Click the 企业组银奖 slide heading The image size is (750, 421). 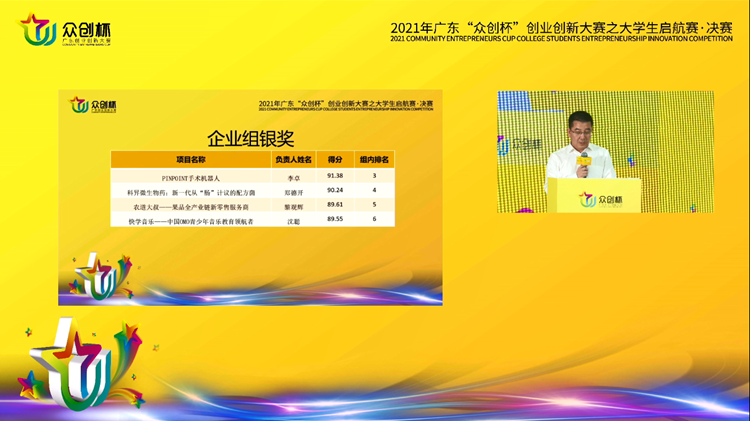click(254, 137)
